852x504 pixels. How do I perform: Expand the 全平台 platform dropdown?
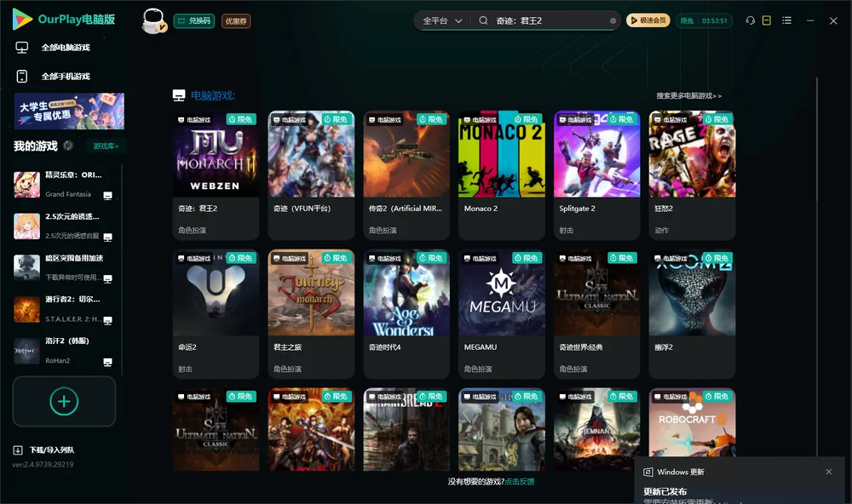[442, 20]
